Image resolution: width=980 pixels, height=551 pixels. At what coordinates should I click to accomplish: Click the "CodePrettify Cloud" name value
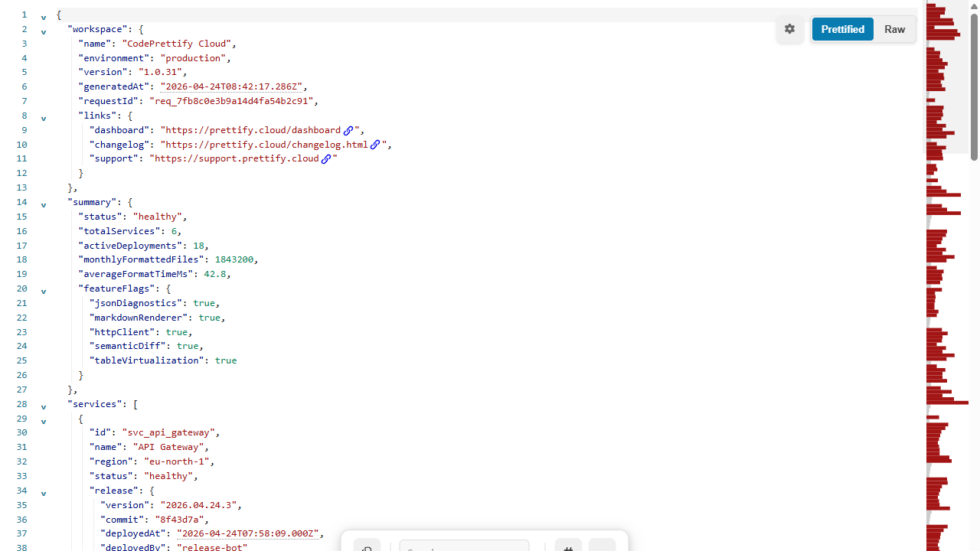(x=177, y=44)
